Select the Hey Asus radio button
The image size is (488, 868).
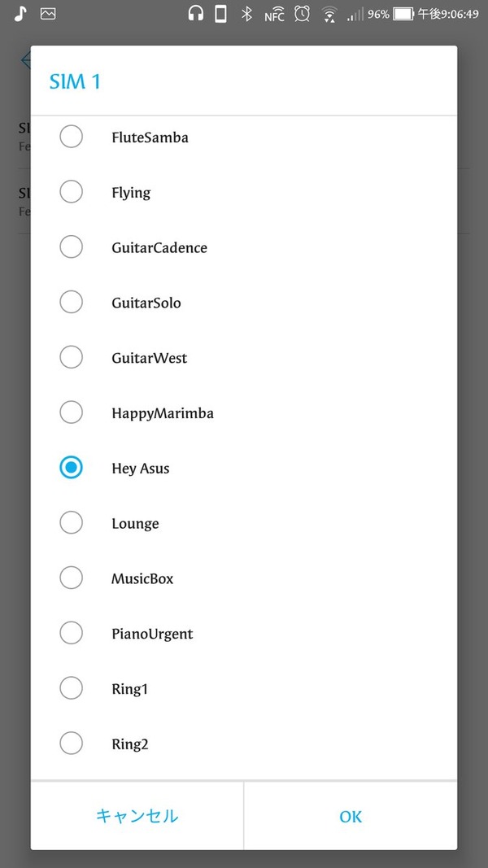click(x=72, y=468)
